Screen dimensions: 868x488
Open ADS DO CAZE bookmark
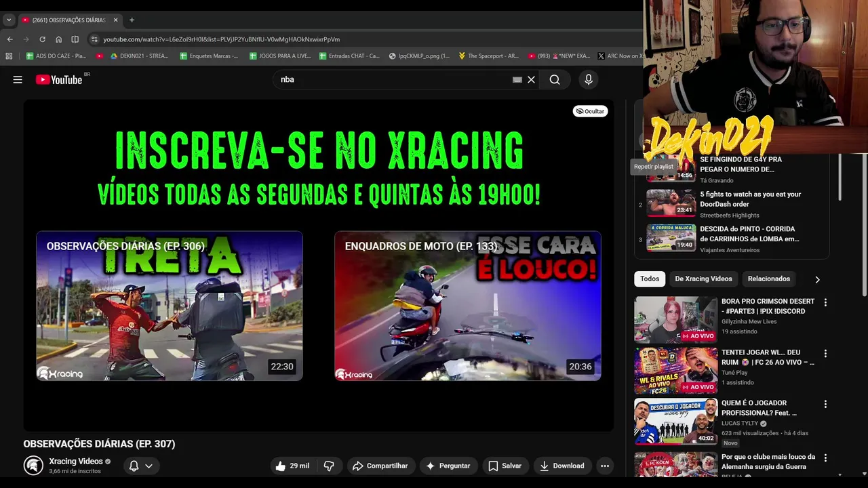coord(56,56)
